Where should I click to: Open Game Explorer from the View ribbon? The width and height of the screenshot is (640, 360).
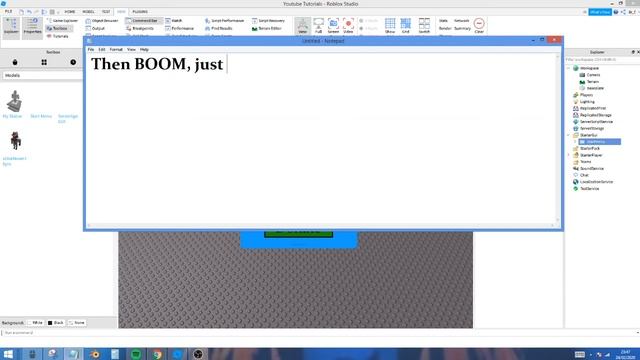pyautogui.click(x=62, y=20)
